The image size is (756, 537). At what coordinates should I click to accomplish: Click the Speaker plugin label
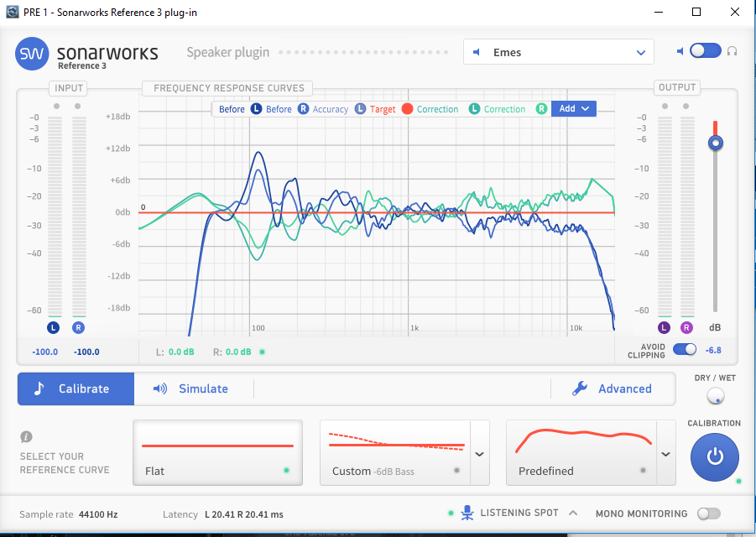coord(228,52)
